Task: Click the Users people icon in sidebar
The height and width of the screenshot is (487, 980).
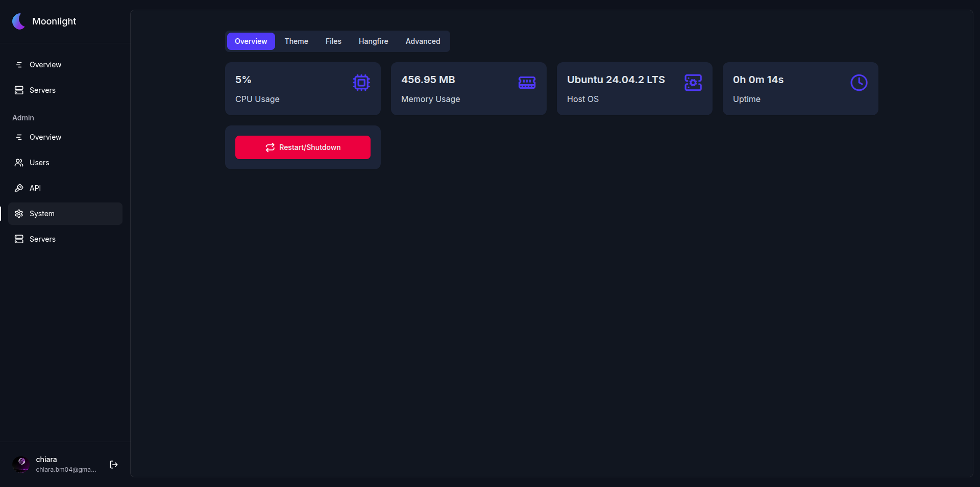Action: tap(19, 163)
